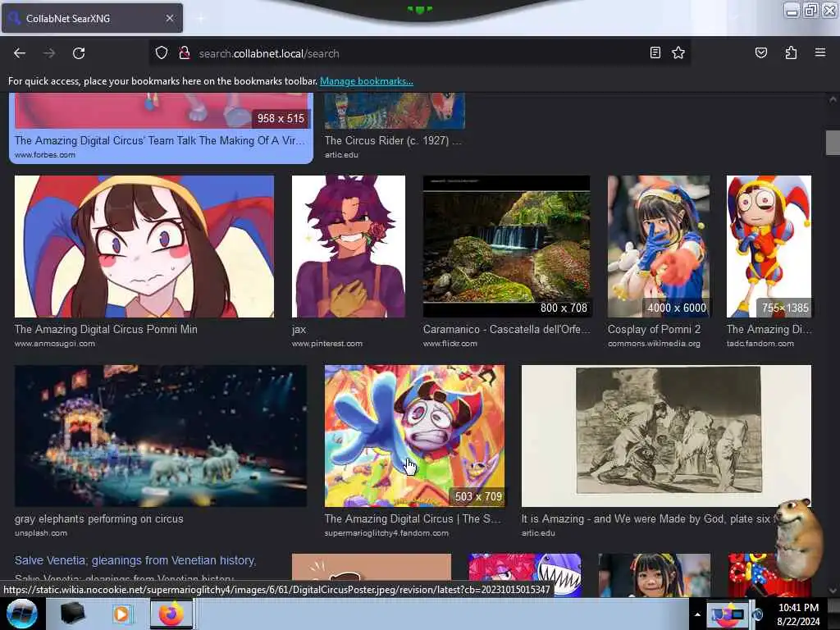Click the 'Cosplay of Pomni 2' caption
This screenshot has width=840, height=630.
click(x=654, y=329)
